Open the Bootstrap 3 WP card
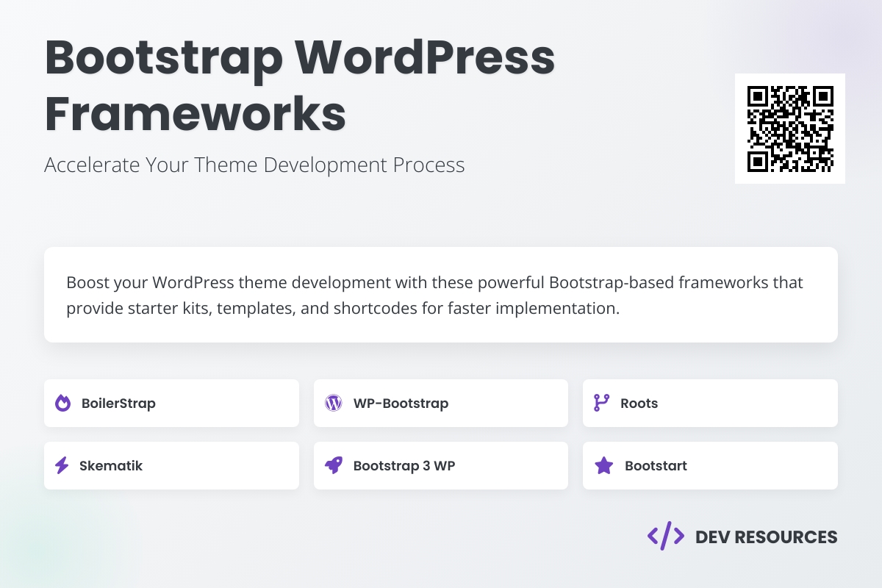Image resolution: width=882 pixels, height=588 pixels. (441, 465)
